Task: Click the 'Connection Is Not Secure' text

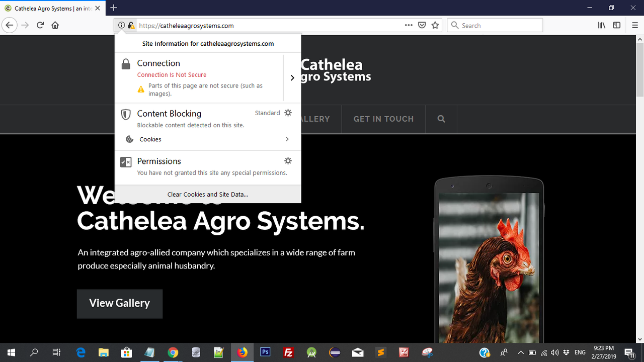Action: pyautogui.click(x=172, y=75)
